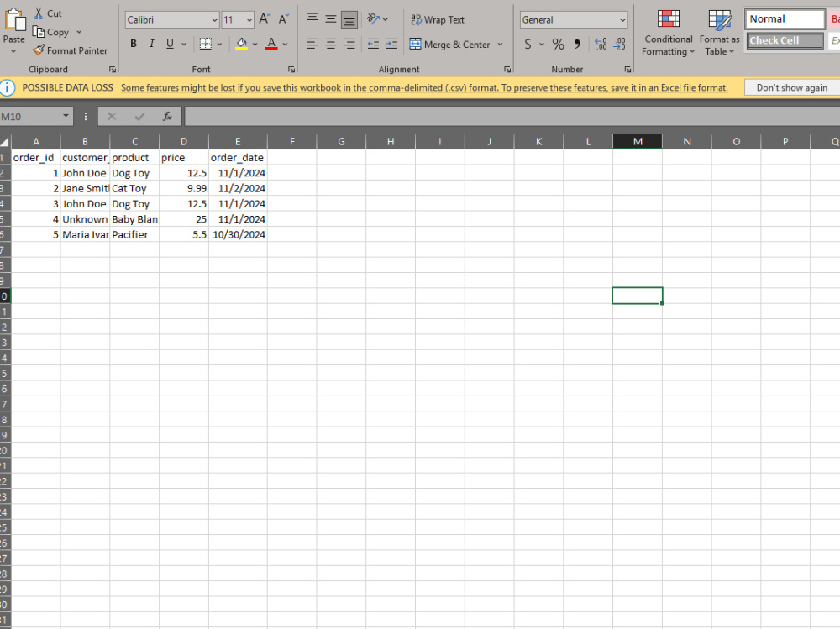
Task: Decrease font size with smaller A icon
Action: pos(283,19)
